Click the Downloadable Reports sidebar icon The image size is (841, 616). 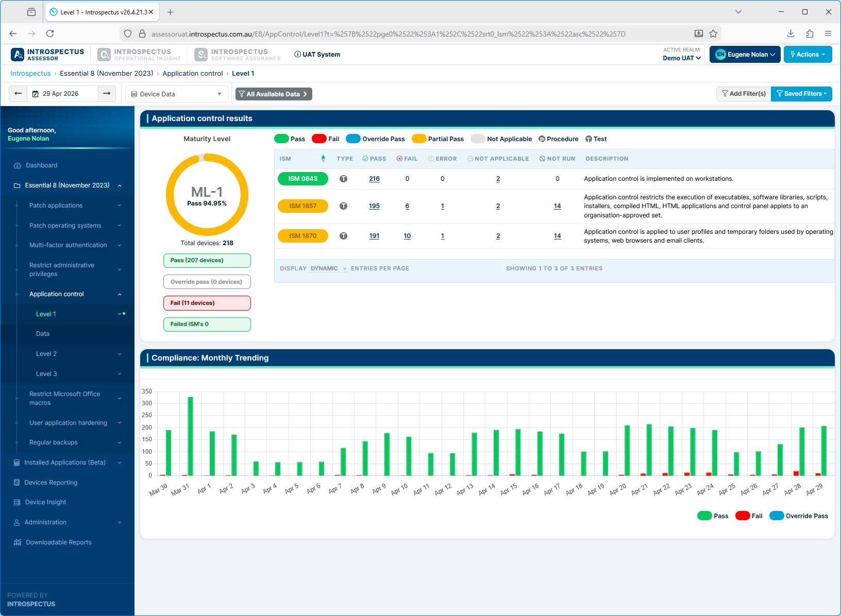pyautogui.click(x=18, y=542)
